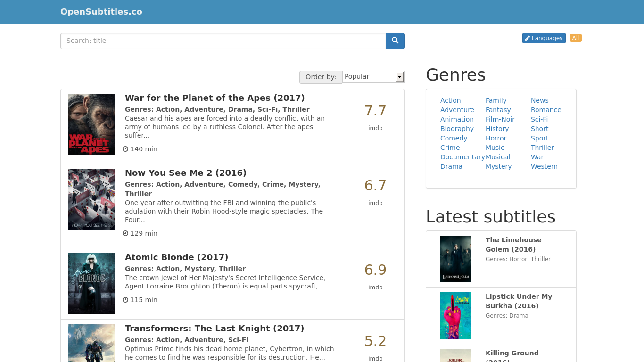Click The Limehouse Golem (2016) title
This screenshot has width=644, height=362.
513,245
